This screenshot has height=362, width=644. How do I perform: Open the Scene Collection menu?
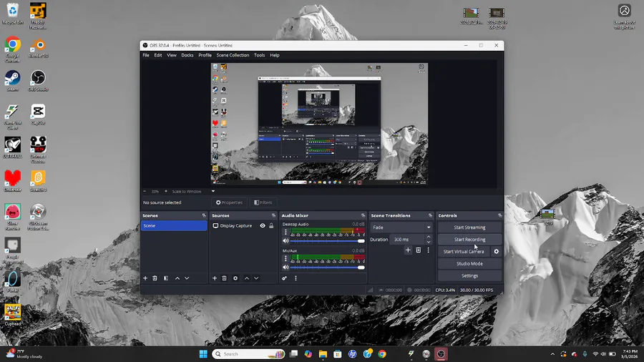click(233, 55)
